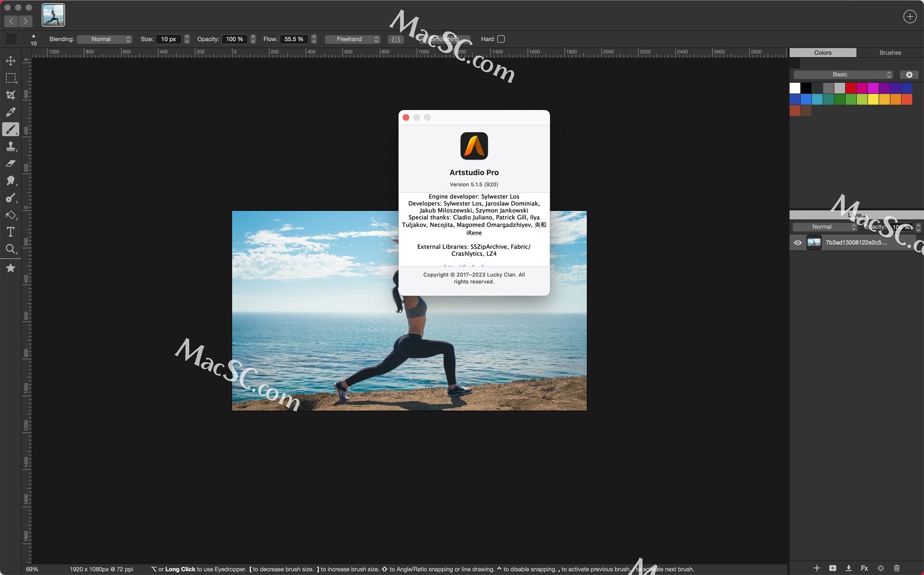Open the brush preview size 10 picker
This screenshot has width=924, height=575.
point(33,40)
